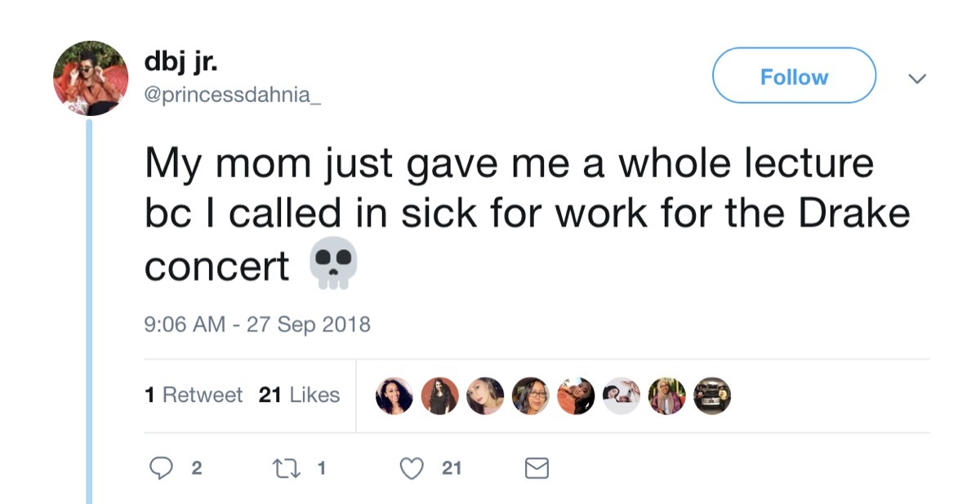Open the 1 Retweet list

[197, 395]
